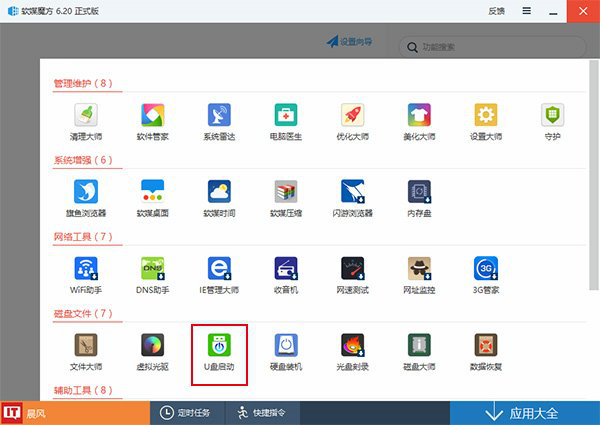Open 虚拟光驱 virtual drive icon
This screenshot has width=600, height=425.
click(152, 345)
